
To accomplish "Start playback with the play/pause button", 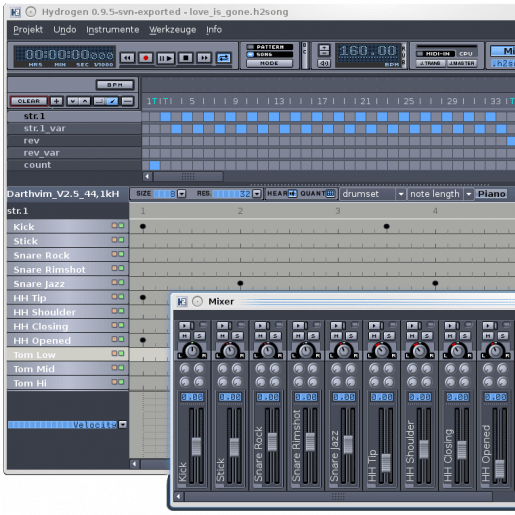I will (166, 58).
